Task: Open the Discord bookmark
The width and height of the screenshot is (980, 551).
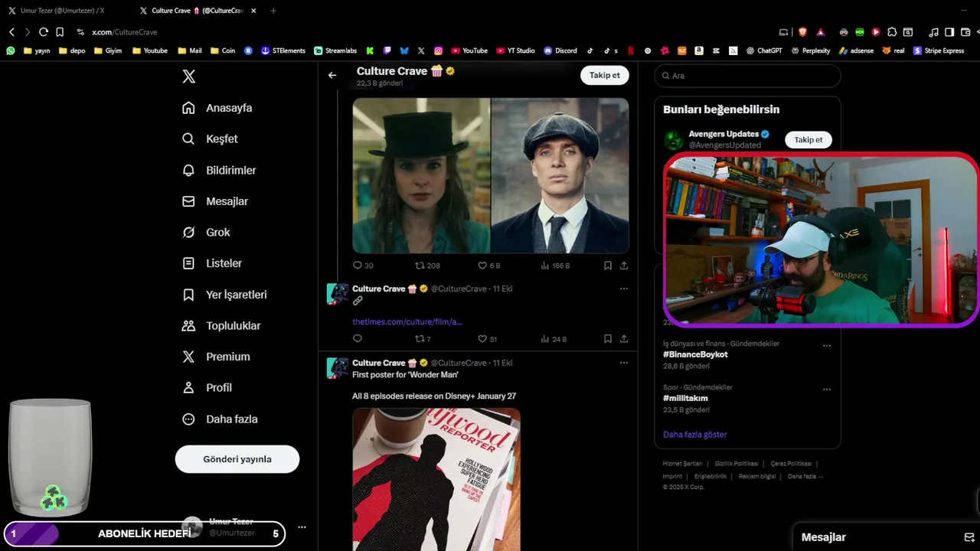Action: pyautogui.click(x=560, y=51)
